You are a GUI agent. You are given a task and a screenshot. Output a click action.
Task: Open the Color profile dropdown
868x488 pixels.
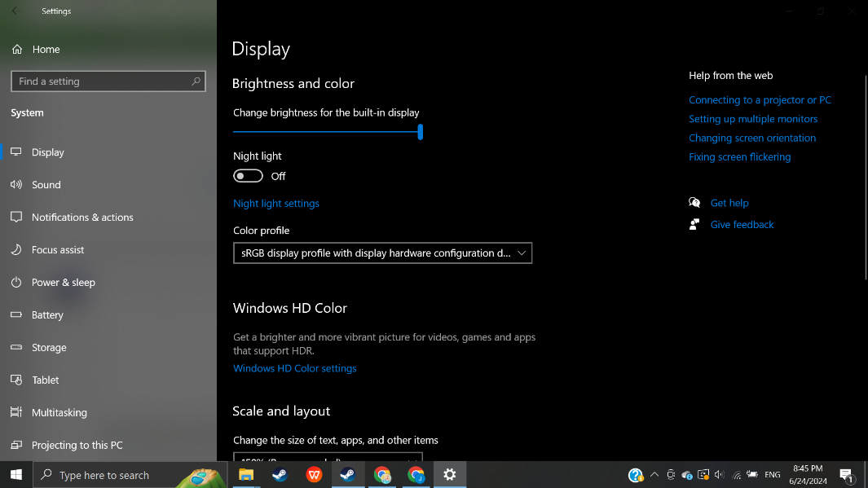(382, 253)
